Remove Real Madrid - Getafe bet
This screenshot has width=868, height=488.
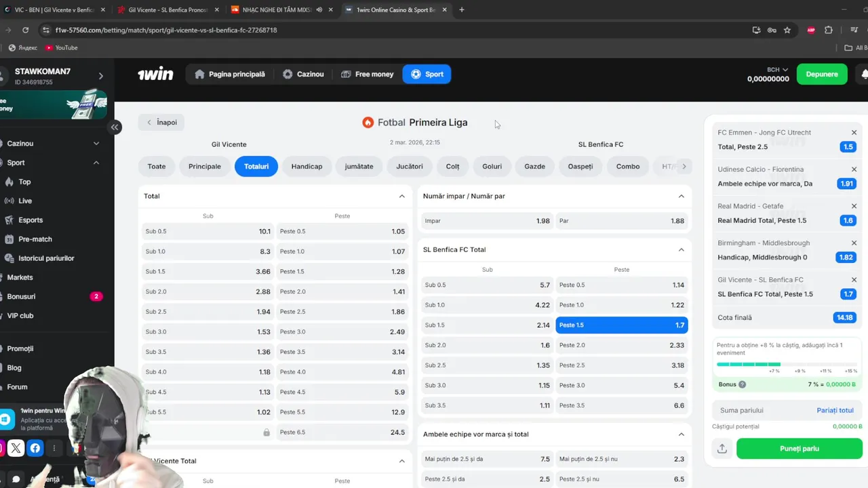click(x=854, y=206)
